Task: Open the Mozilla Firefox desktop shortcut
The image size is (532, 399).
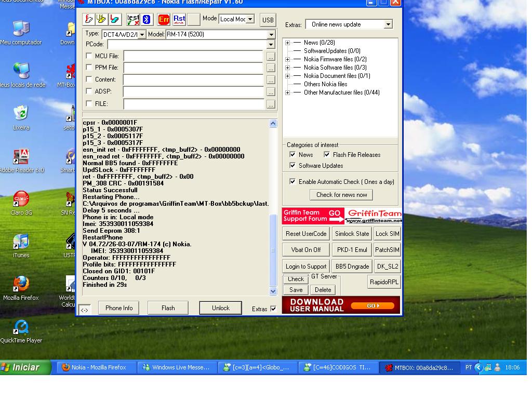Action: click(x=21, y=288)
